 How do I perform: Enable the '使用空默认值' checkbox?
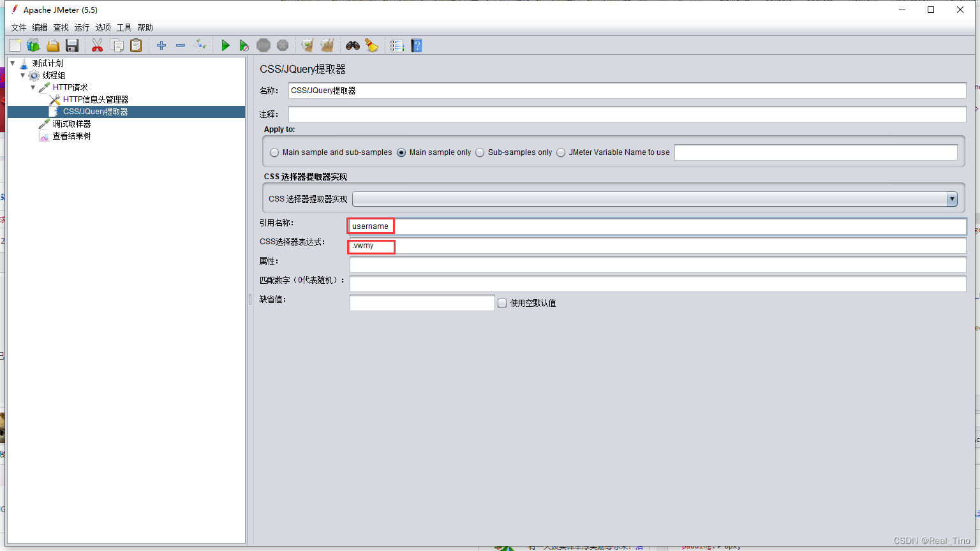pos(502,302)
